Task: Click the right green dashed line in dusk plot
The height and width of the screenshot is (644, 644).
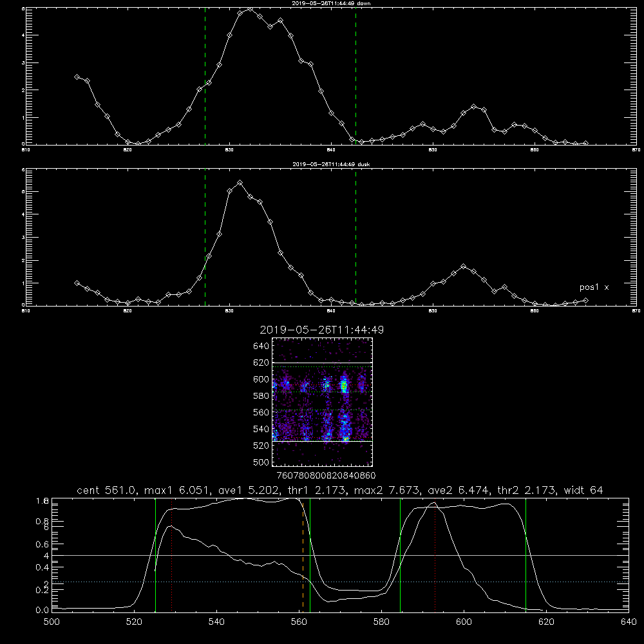Action: (355, 237)
